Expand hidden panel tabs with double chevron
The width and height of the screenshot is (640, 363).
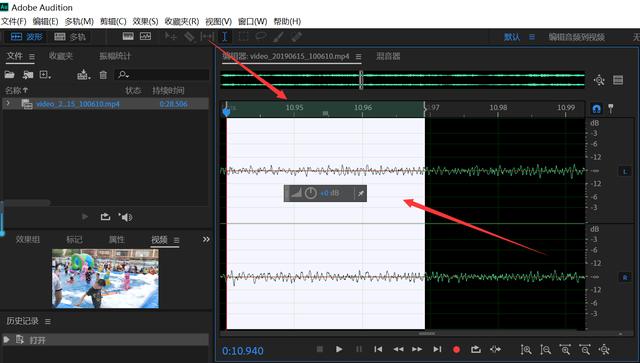(x=206, y=239)
